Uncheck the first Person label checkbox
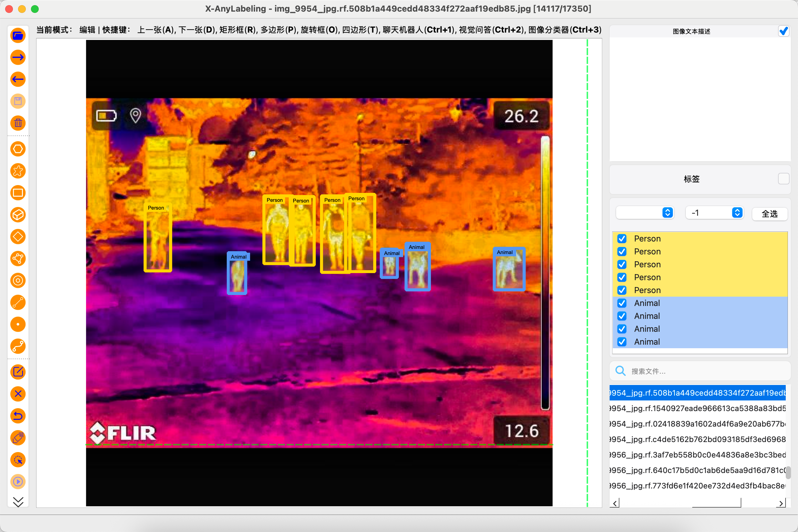Image resolution: width=798 pixels, height=532 pixels. (x=622, y=239)
